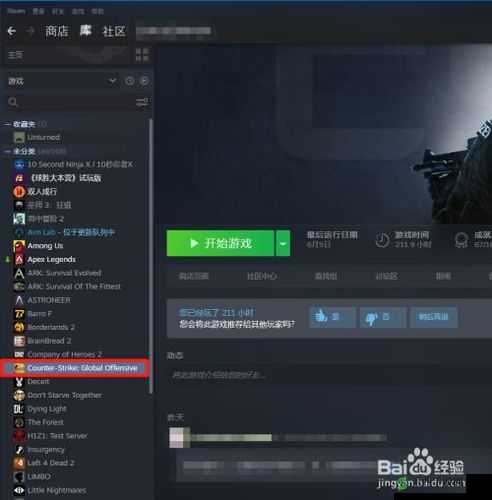The image size is (492, 500).
Task: Click the forward navigation arrow
Action: tap(30, 31)
